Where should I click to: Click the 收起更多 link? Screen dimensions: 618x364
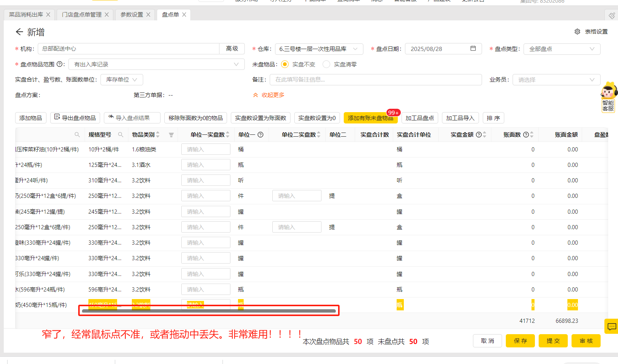coord(269,95)
